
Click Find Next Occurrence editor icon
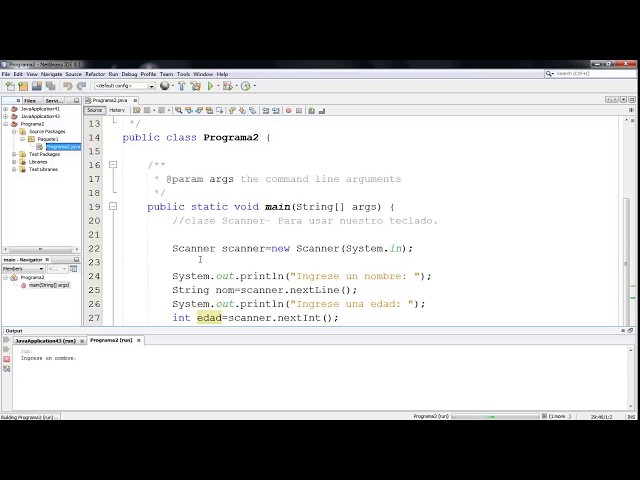click(x=199, y=111)
